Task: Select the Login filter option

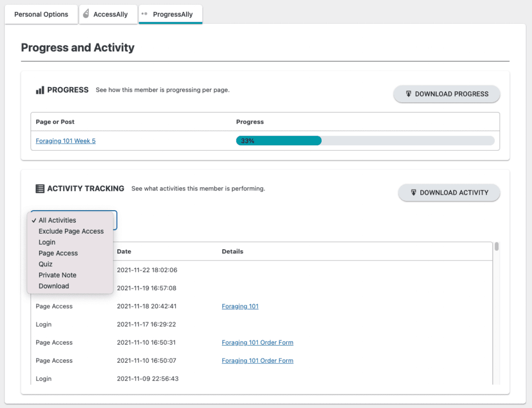Action: (x=46, y=242)
